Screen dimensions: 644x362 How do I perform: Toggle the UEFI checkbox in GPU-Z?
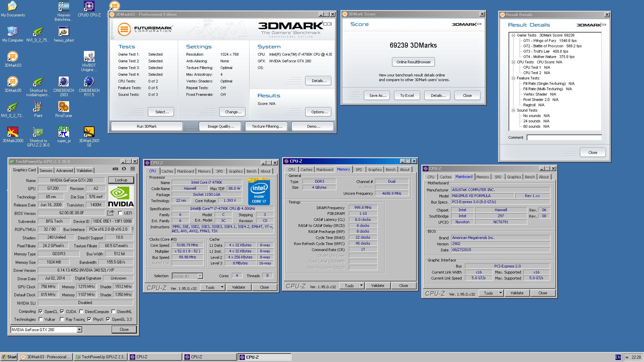tap(120, 213)
